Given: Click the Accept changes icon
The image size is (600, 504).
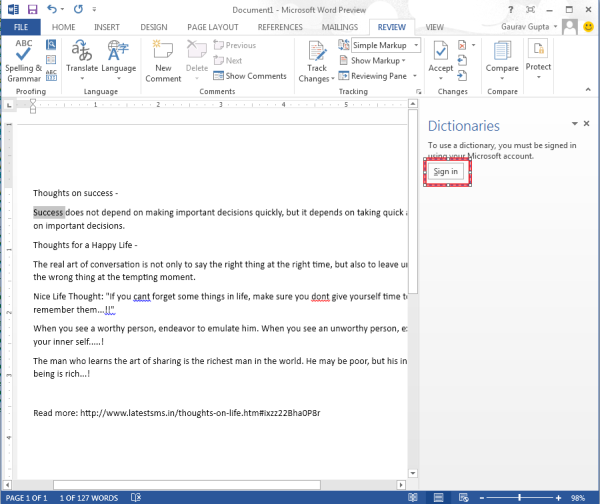Looking at the screenshot, I should 440,59.
